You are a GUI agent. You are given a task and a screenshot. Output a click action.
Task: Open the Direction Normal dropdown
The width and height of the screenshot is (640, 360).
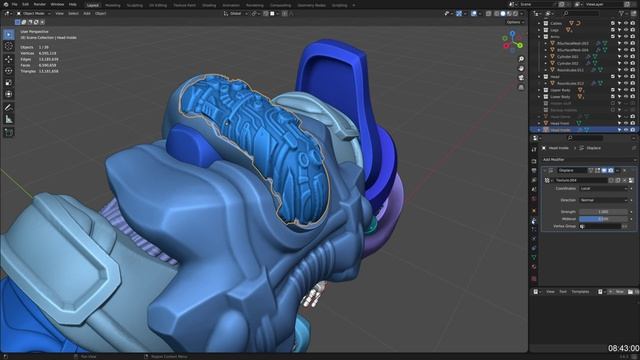pyautogui.click(x=603, y=200)
